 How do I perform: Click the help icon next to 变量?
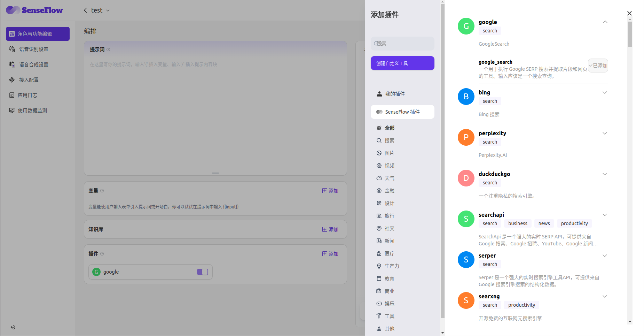pyautogui.click(x=102, y=191)
